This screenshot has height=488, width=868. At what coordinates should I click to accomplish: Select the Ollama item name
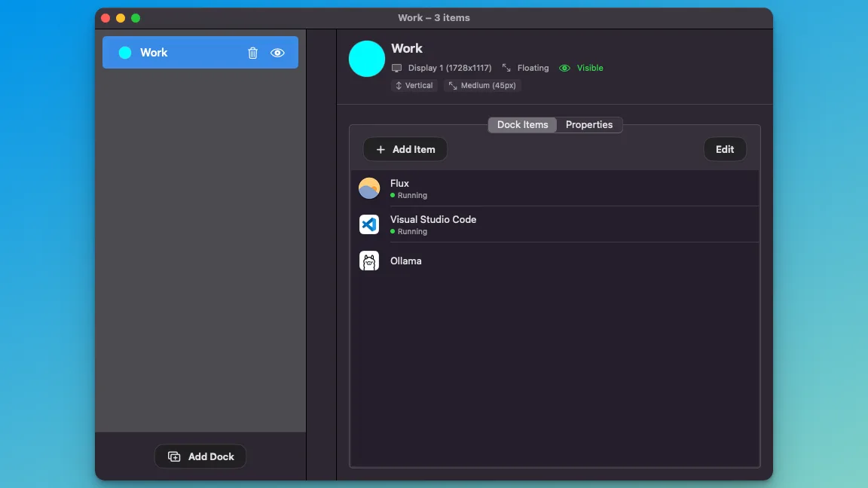coord(406,261)
